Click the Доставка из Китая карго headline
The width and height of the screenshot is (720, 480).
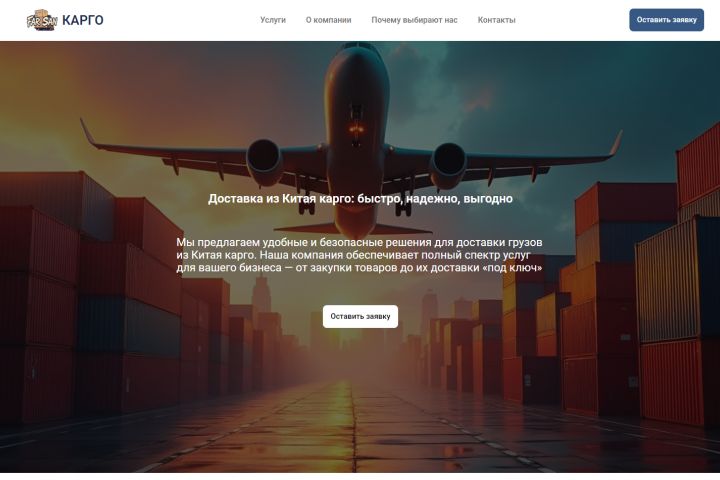[360, 198]
